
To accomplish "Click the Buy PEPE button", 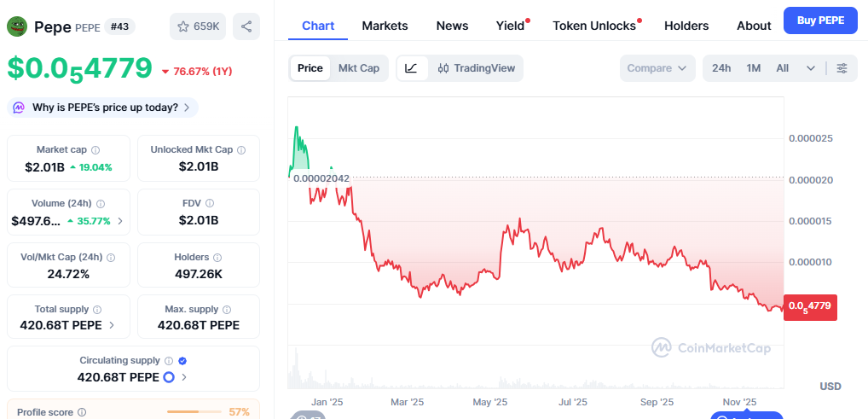I will 819,20.
